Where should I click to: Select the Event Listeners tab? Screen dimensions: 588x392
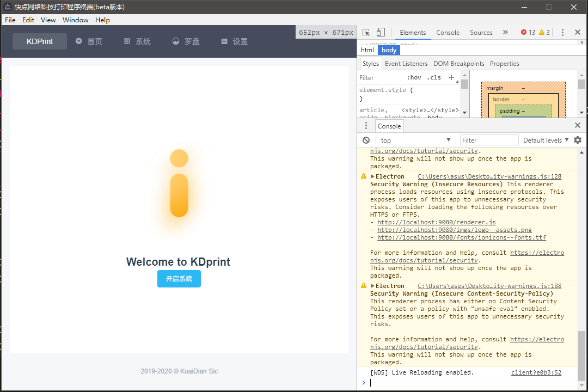point(406,63)
